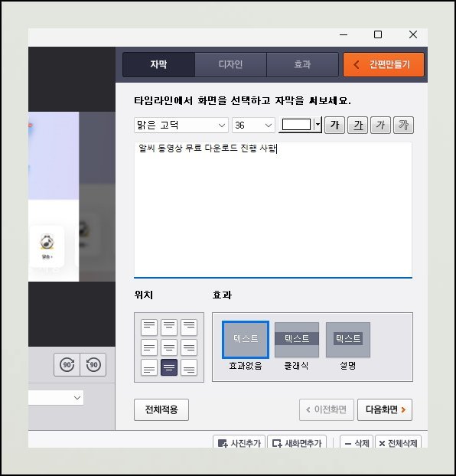Select the 클래식 text effect
The height and width of the screenshot is (476, 456).
[297, 340]
